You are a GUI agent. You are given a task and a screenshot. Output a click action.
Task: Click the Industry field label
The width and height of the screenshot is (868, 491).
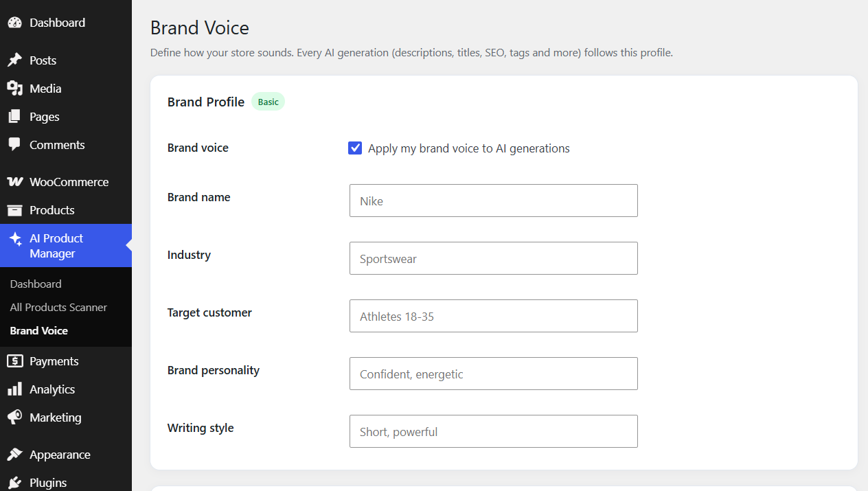(189, 255)
